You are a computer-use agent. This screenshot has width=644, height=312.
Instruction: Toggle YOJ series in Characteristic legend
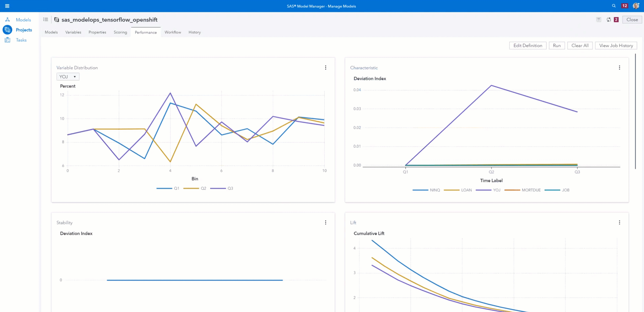tap(488, 190)
